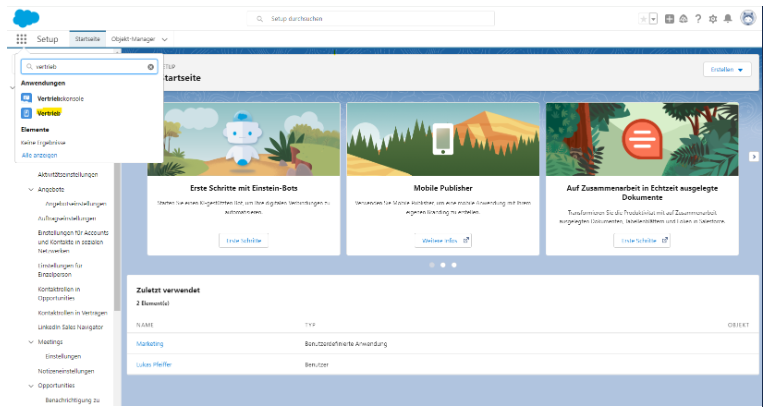
Task: Open the user profile avatar
Action: click(748, 18)
